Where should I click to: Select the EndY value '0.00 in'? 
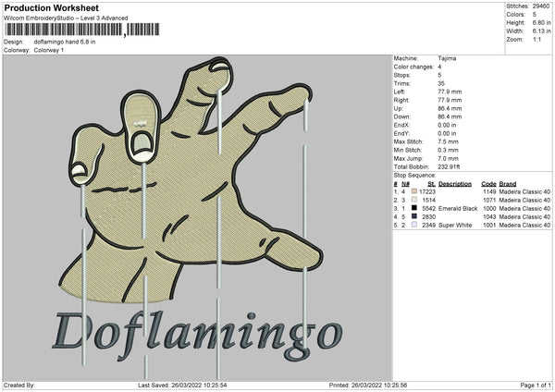(447, 134)
